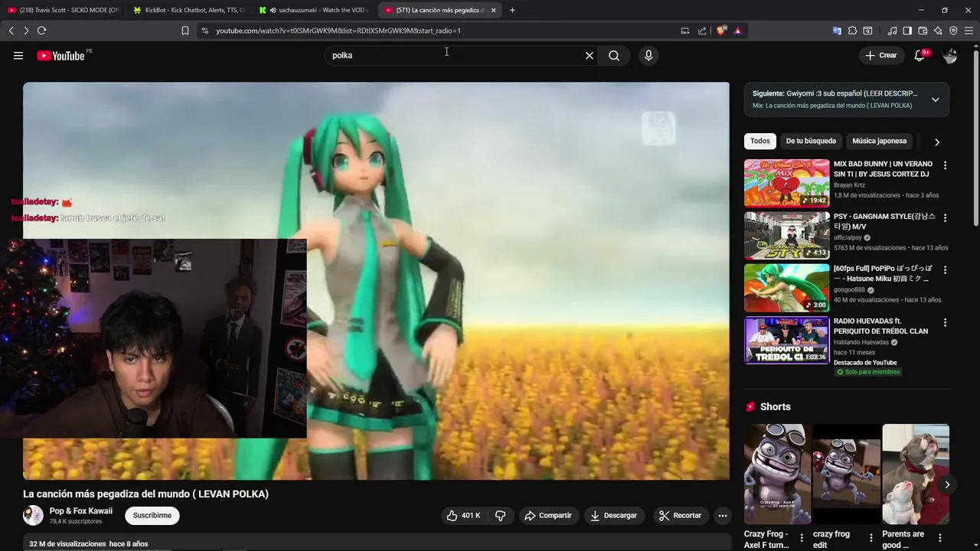Go back in browser history
Image resolution: width=980 pixels, height=551 pixels.
click(11, 31)
